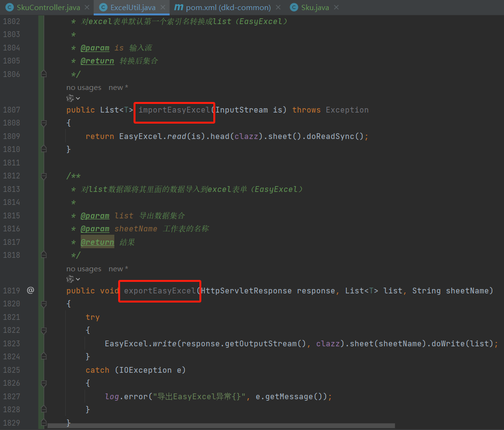Click the AI assistant icon above importEasyExcel

pos(70,98)
